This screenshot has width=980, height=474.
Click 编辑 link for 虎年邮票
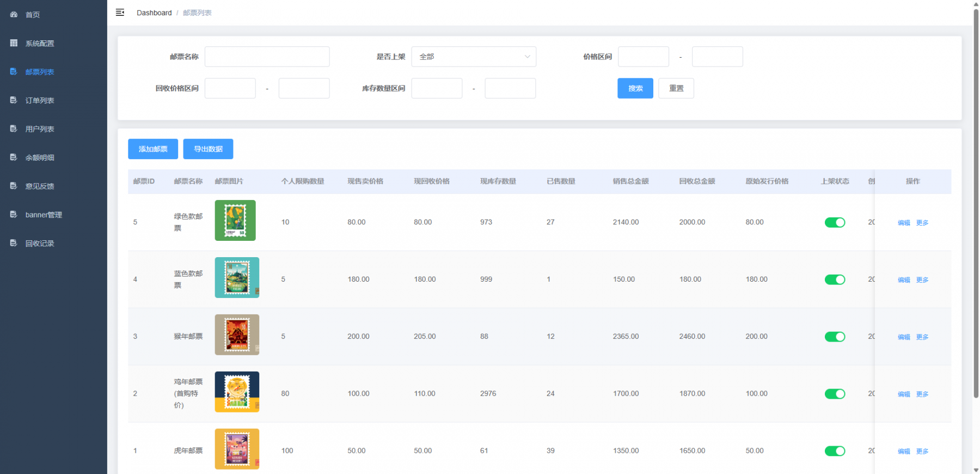[x=904, y=451]
